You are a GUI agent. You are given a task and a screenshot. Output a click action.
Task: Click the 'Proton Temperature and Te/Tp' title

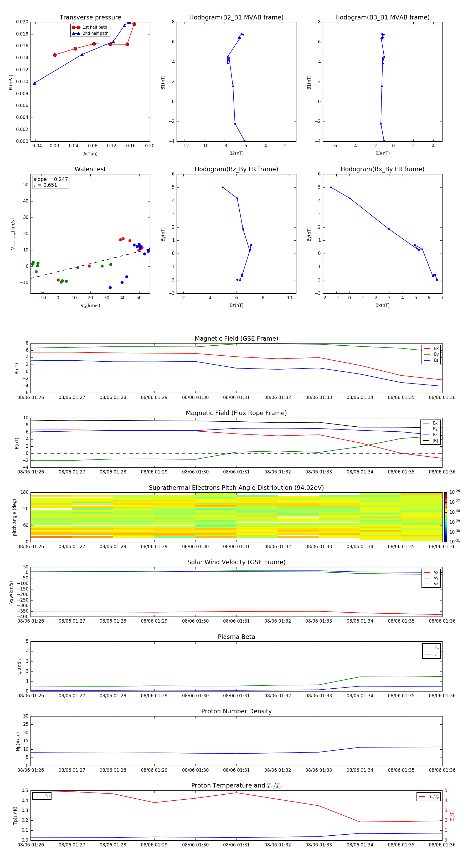(236, 785)
